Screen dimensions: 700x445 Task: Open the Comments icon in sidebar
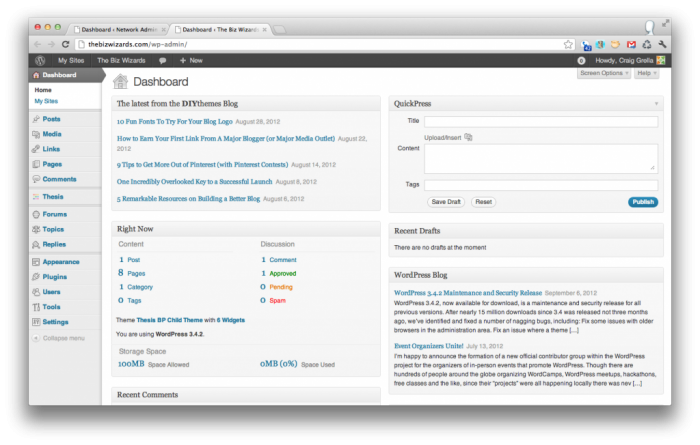(x=36, y=179)
